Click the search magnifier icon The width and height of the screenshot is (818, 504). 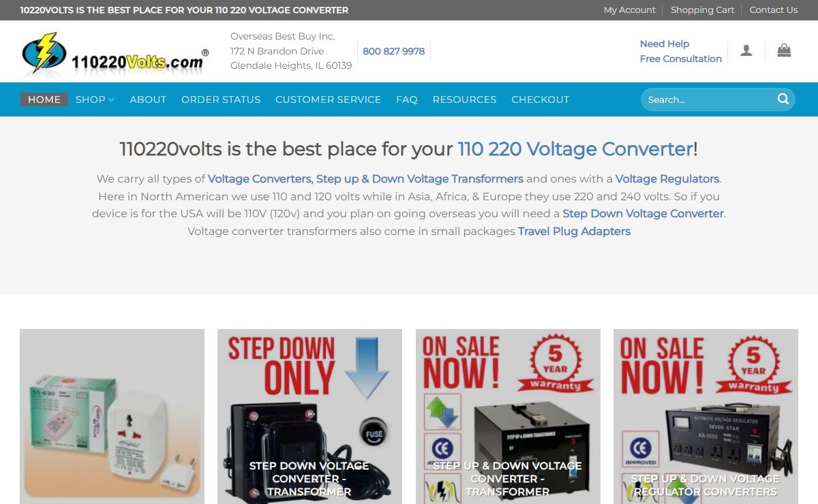(x=783, y=99)
